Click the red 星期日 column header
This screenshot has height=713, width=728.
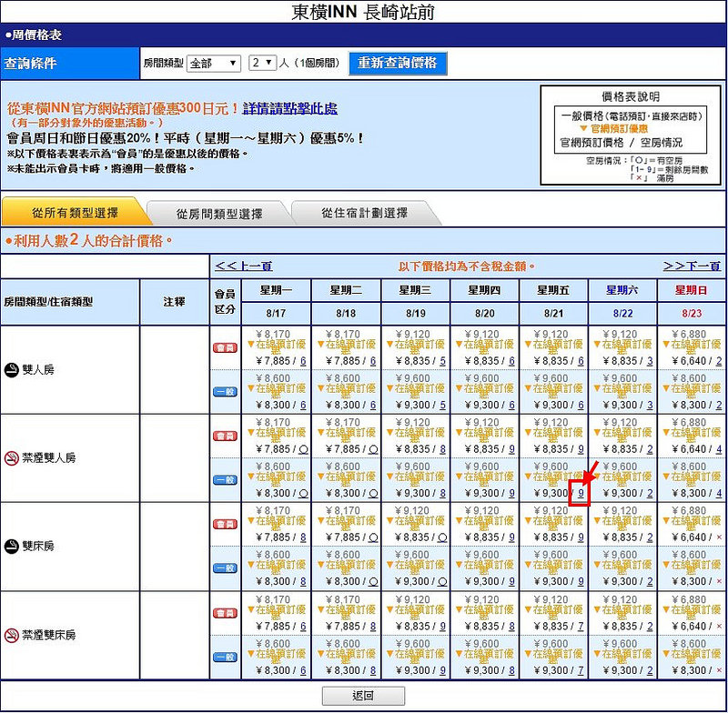point(692,290)
